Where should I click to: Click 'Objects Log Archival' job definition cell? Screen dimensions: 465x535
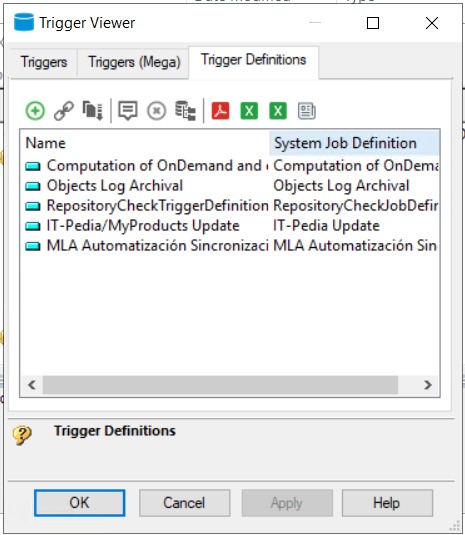pyautogui.click(x=341, y=186)
